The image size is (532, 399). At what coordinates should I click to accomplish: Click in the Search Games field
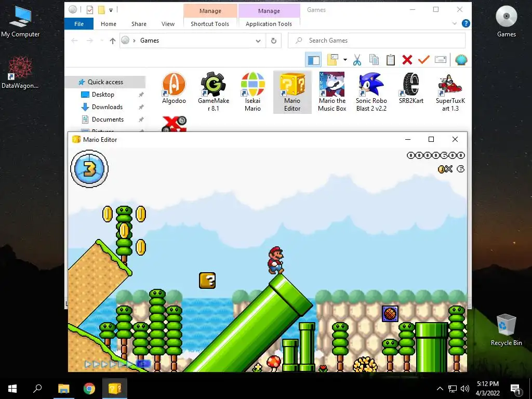(377, 41)
